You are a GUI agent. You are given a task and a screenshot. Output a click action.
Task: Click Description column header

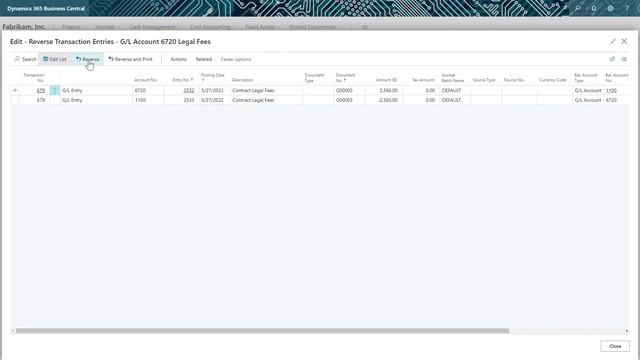click(x=242, y=80)
